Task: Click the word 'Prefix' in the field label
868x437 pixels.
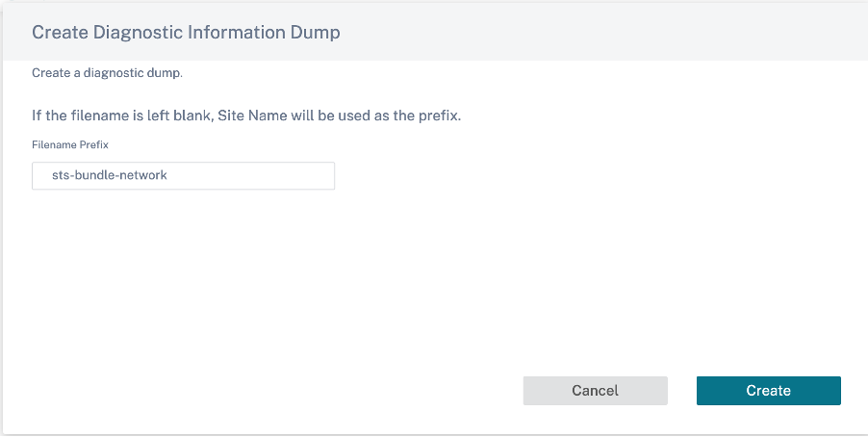Action: tap(93, 144)
